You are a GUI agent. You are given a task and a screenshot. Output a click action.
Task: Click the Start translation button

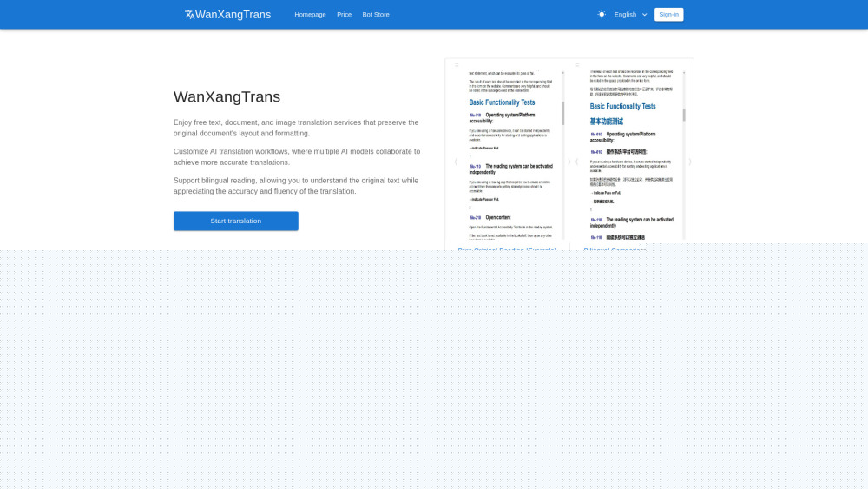pos(236,221)
